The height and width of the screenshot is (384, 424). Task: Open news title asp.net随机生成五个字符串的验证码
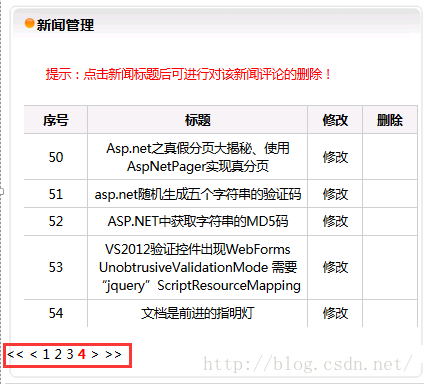point(198,194)
